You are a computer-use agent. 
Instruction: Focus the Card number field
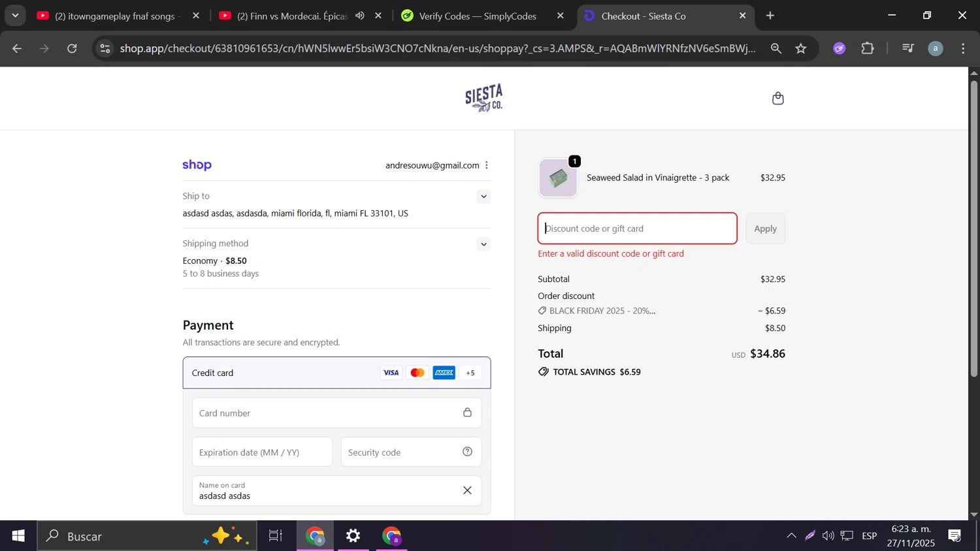(x=336, y=413)
